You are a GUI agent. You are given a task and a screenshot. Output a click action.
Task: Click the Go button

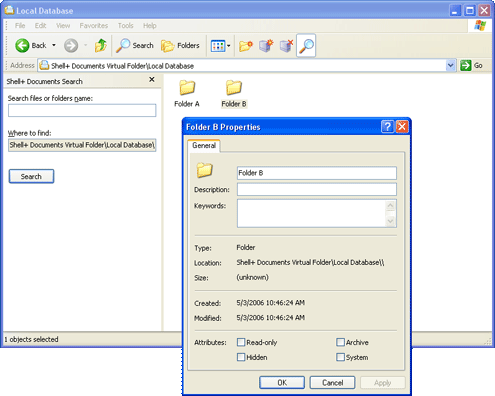[471, 65]
